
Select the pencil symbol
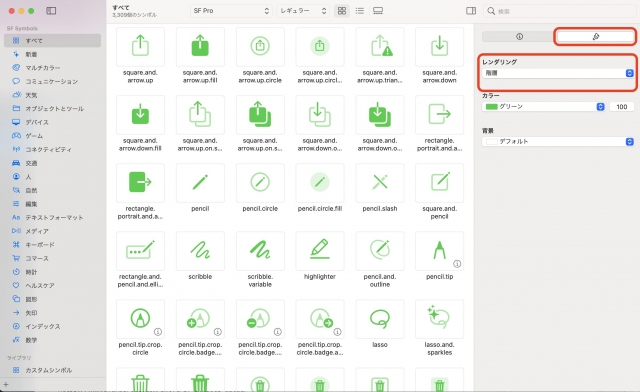click(200, 183)
